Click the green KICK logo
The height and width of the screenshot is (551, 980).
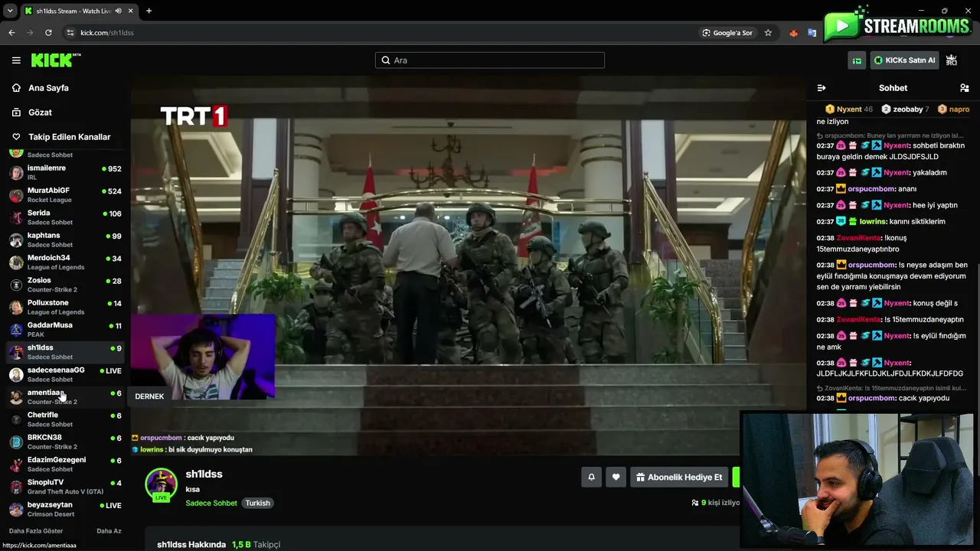[x=56, y=60]
